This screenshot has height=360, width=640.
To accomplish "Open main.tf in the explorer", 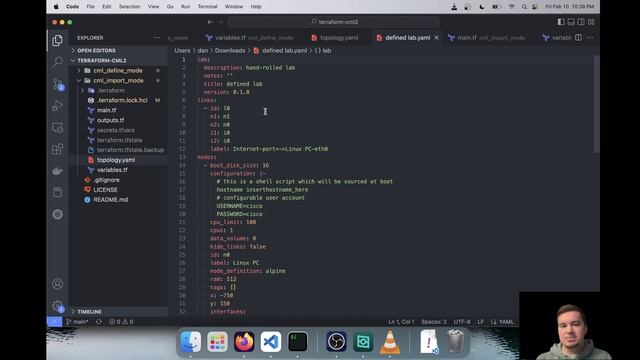I will (107, 110).
